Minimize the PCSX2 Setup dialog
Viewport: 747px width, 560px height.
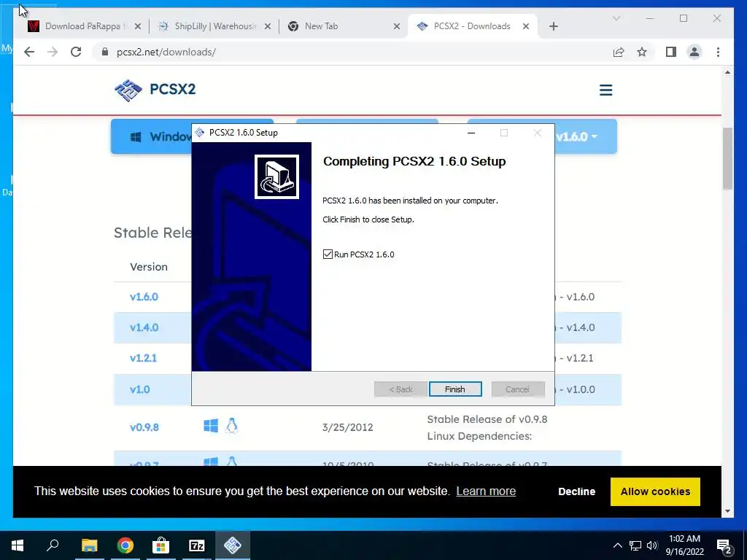(471, 133)
